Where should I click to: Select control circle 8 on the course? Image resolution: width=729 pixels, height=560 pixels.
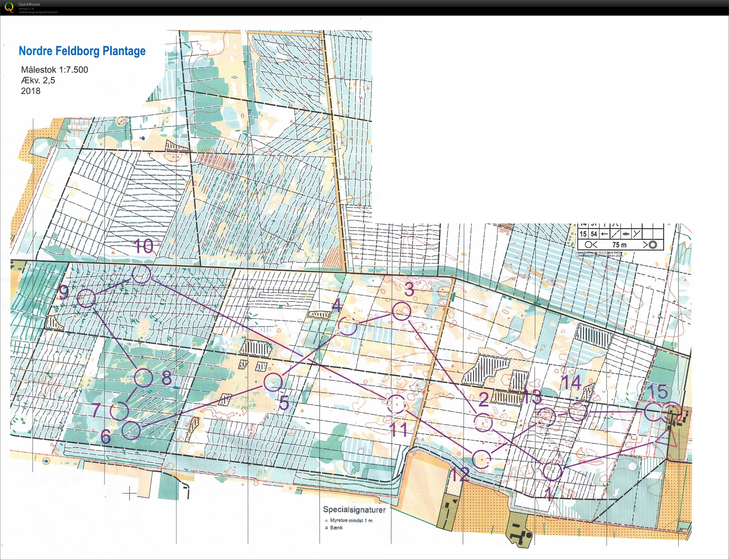click(143, 378)
